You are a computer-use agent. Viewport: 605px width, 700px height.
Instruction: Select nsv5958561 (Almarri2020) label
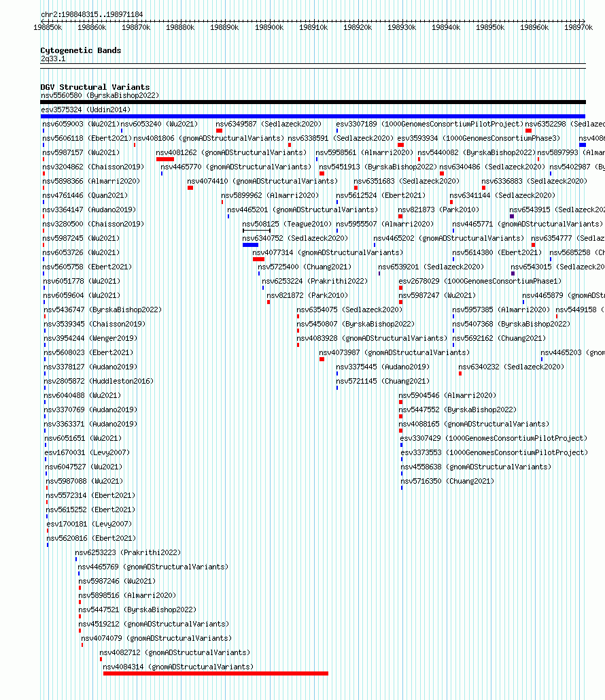(x=364, y=152)
